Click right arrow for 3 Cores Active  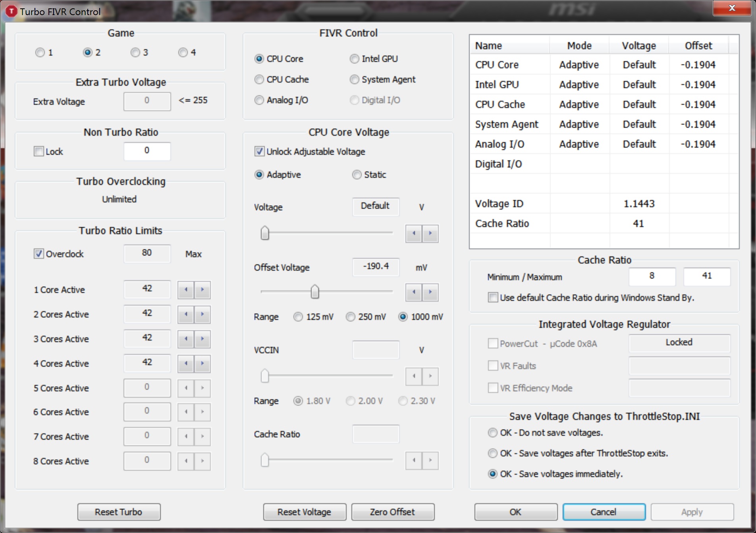(x=202, y=339)
